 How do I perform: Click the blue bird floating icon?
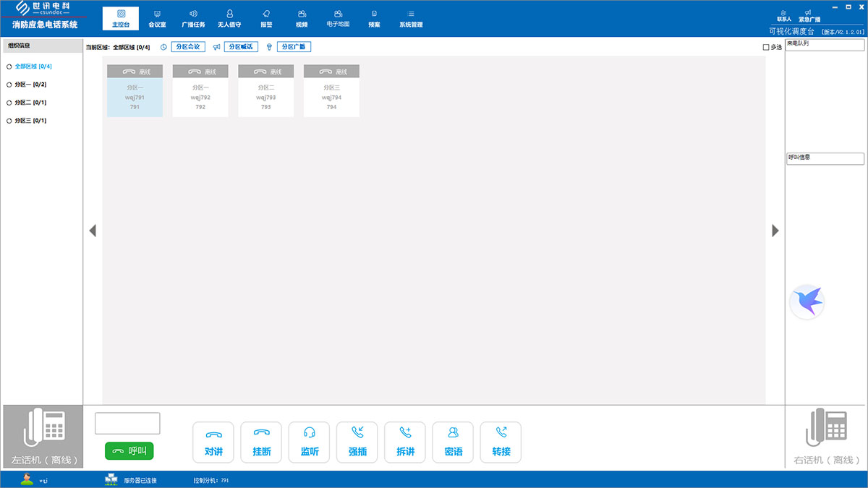(807, 301)
